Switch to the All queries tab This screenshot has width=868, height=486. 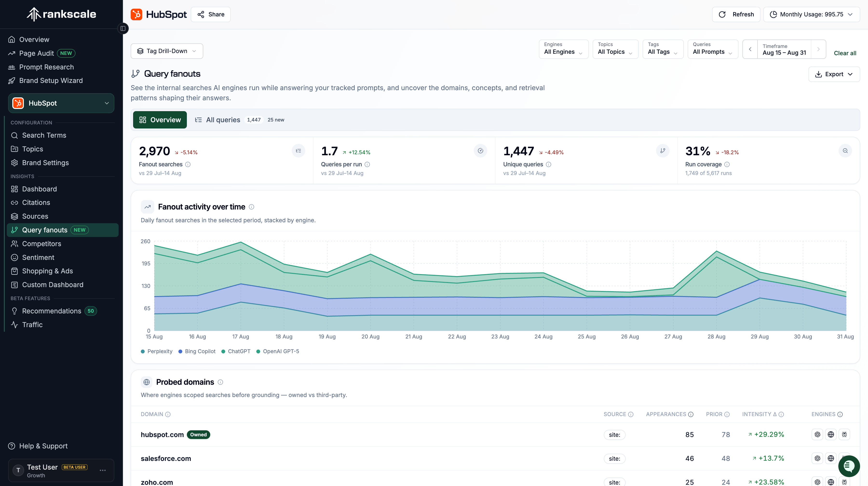tap(240, 120)
